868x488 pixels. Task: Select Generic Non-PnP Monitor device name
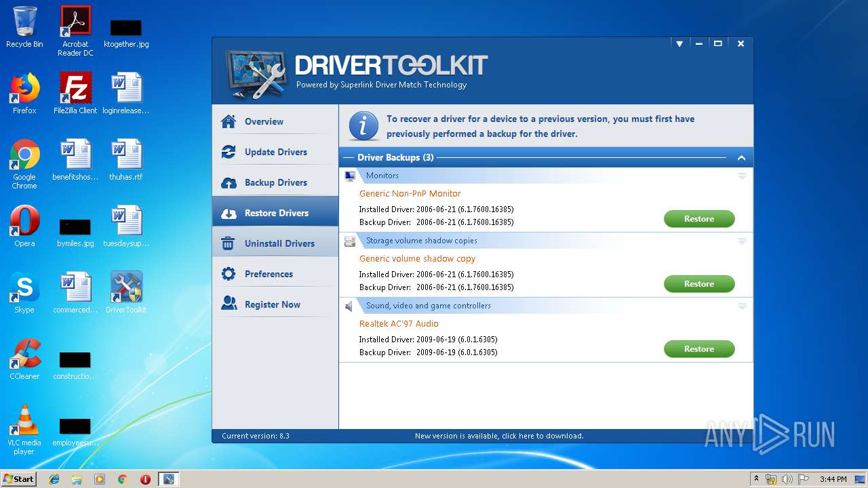(x=410, y=193)
